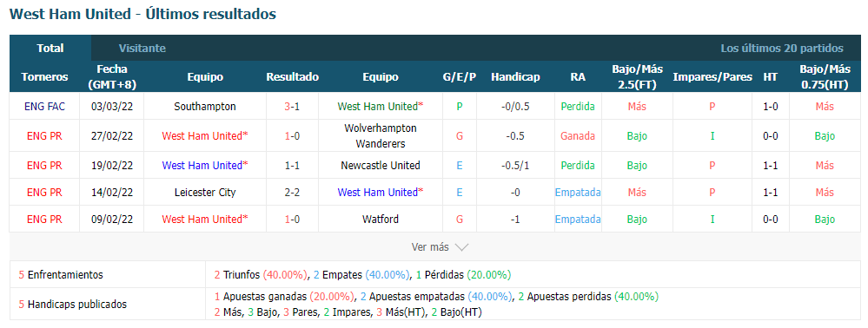The image size is (868, 328).
Task: Expand more results with Ver más chevron
Action: click(x=441, y=247)
